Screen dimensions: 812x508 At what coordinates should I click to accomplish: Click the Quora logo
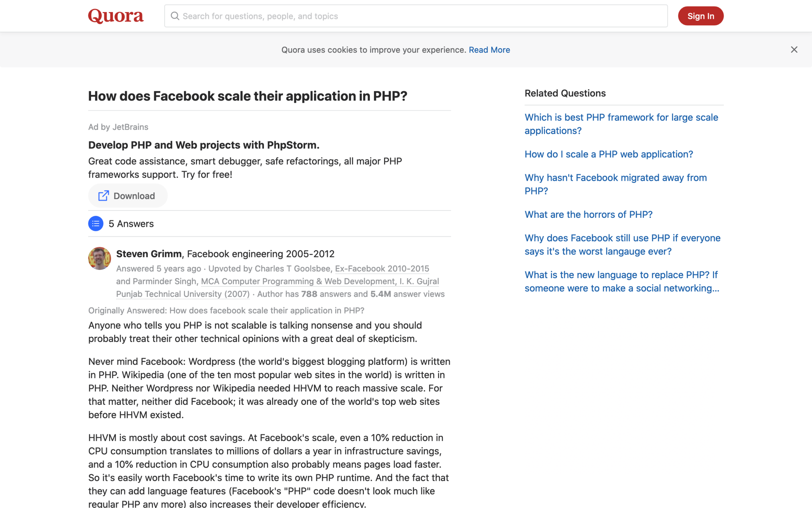[116, 16]
